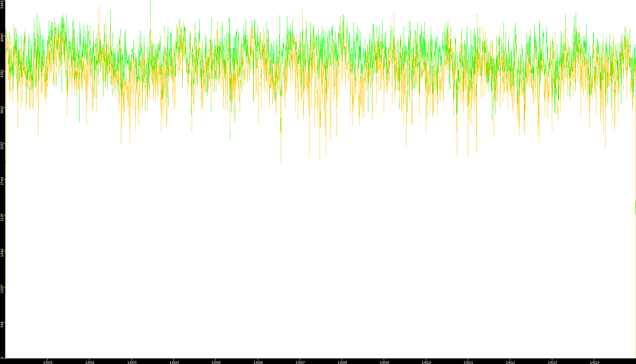The width and height of the screenshot is (636, 364).
Task: Select the 14:02 time axis label
Action: 90,362
